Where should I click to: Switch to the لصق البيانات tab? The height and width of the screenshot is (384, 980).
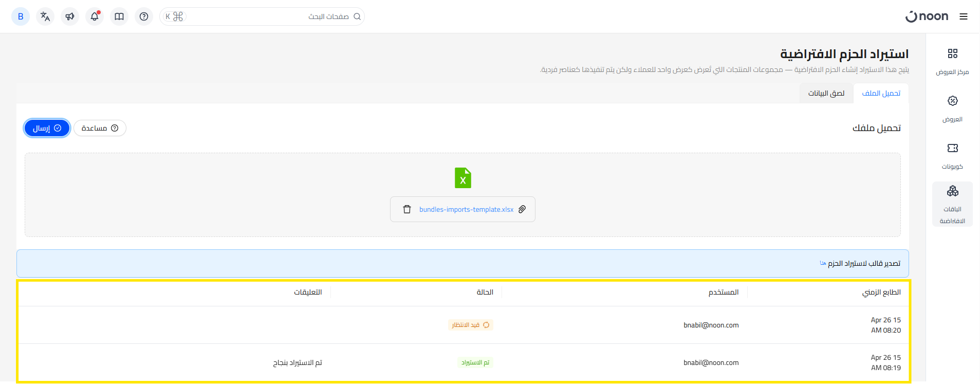tap(826, 93)
